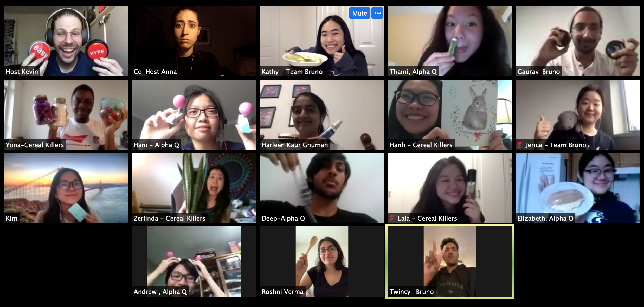Click the muted microphone icon beside Jerica - Team Bruno

click(520, 145)
